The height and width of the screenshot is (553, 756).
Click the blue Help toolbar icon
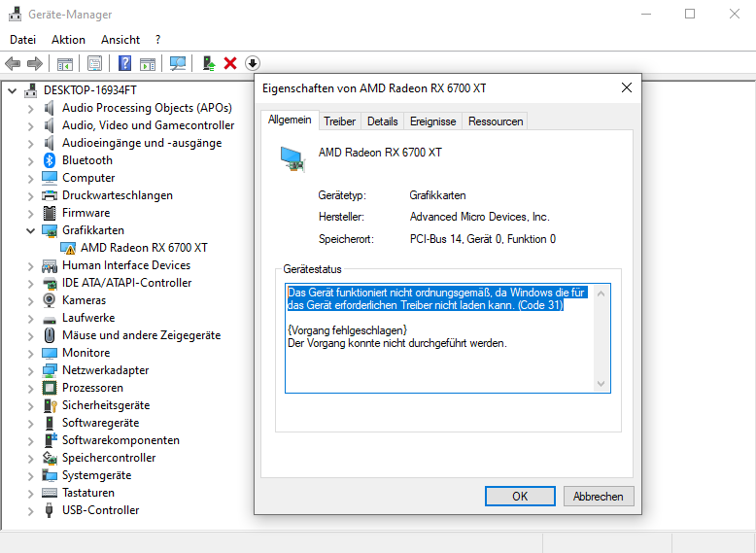point(124,63)
